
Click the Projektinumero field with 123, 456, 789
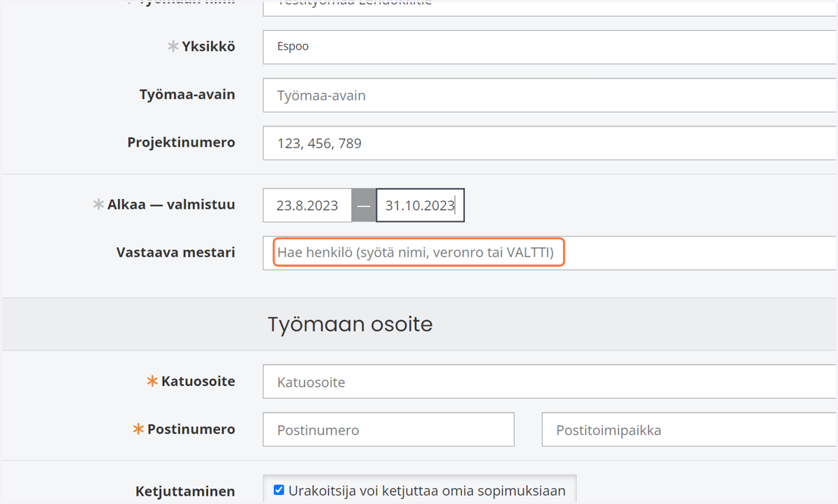(550, 143)
